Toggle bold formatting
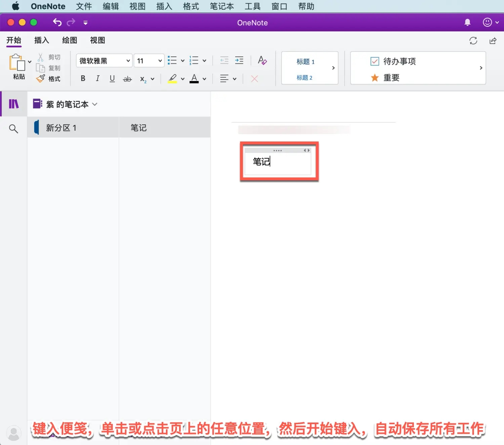This screenshot has height=445, width=504. tap(83, 78)
